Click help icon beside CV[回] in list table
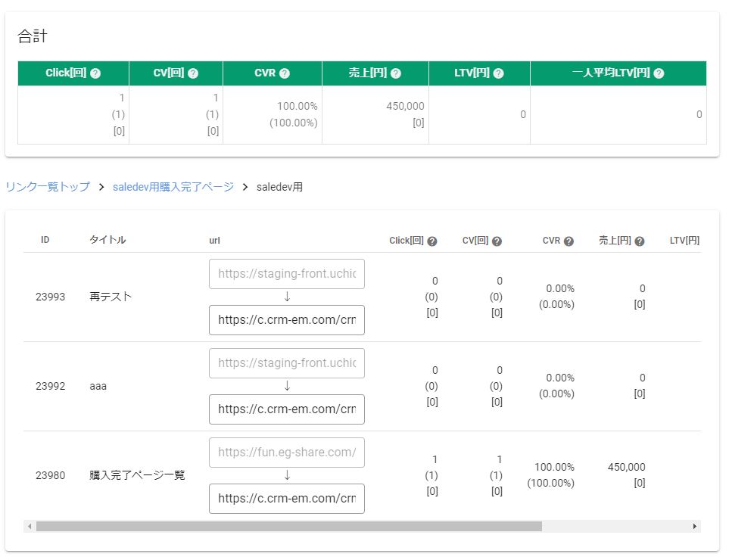Screen dimensions: 729x560 497,241
